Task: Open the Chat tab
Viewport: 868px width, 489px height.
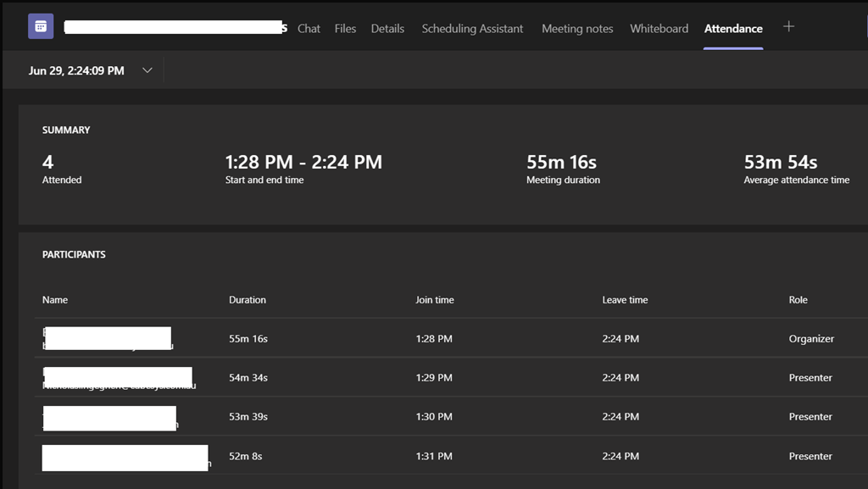Action: pos(309,29)
